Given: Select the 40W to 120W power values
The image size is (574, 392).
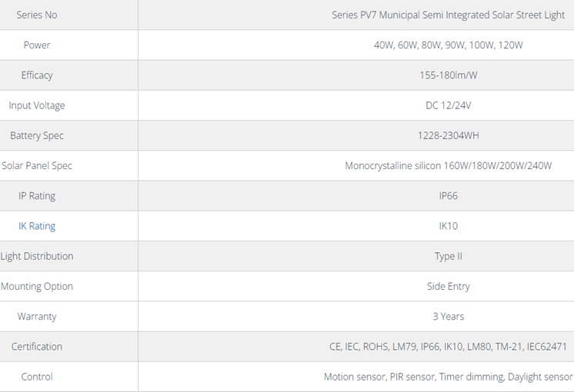Looking at the screenshot, I should tap(448, 45).
